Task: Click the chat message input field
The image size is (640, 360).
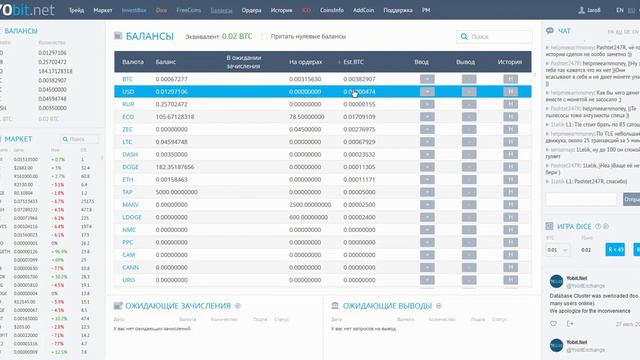Action: pos(581,199)
